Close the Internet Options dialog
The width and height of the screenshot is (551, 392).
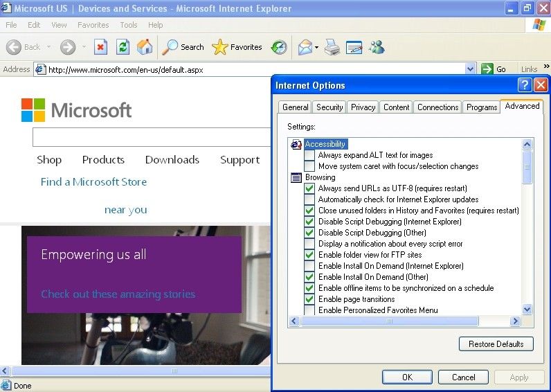(541, 85)
